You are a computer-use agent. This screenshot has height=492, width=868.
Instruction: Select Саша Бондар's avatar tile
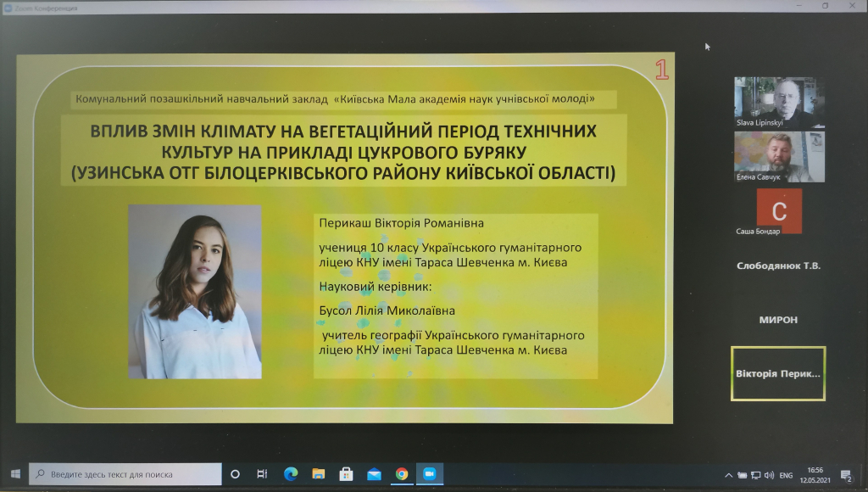click(779, 211)
